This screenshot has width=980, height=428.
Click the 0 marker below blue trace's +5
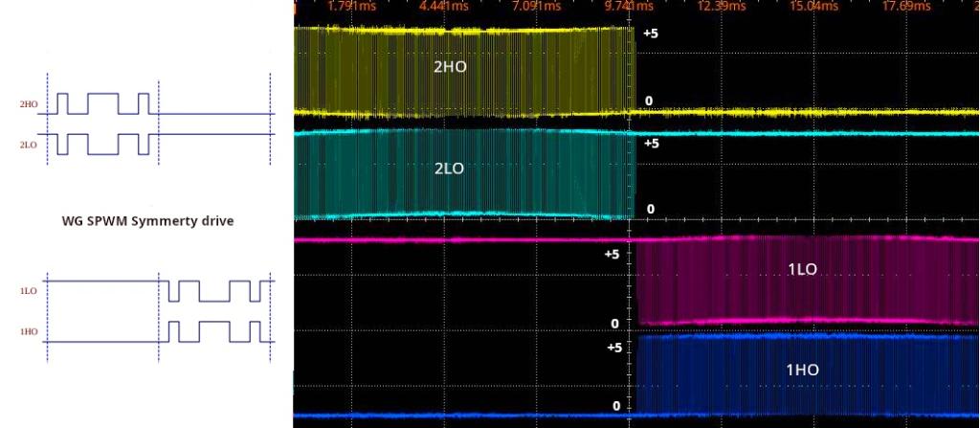point(616,407)
